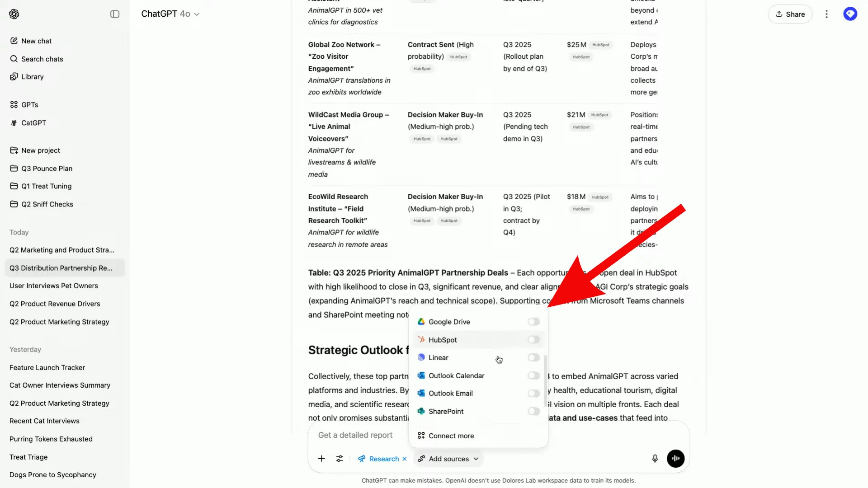Screen dimensions: 868x488
Task: Click the Search chats magnifier icon
Action: (14, 59)
